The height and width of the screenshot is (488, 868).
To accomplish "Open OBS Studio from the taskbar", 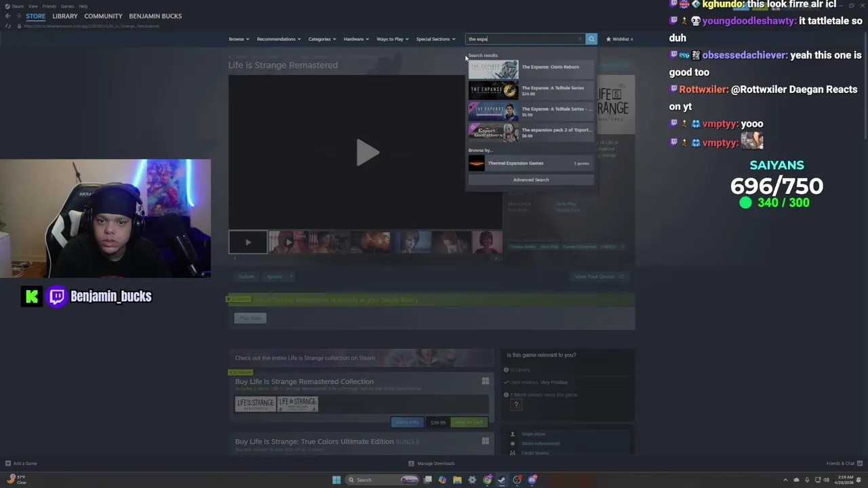I will (x=517, y=480).
